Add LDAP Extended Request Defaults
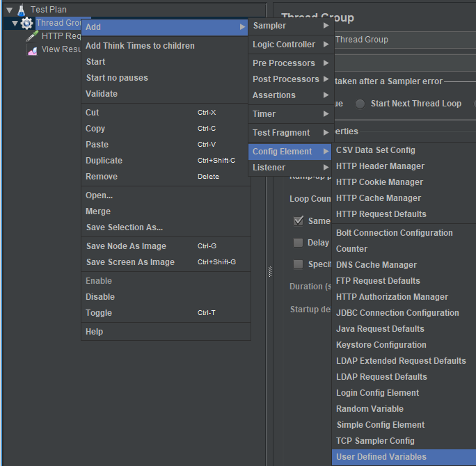 [x=404, y=361]
